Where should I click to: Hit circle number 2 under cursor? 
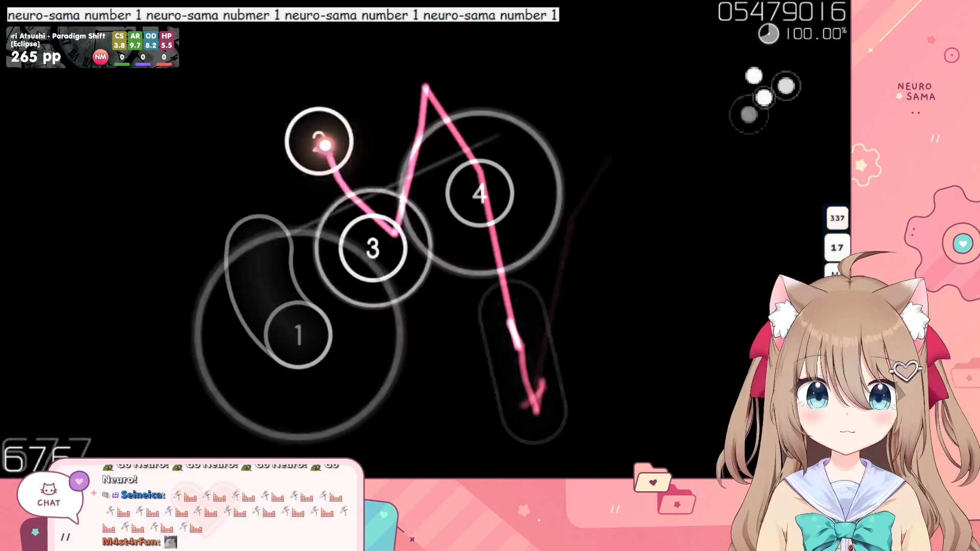[319, 141]
